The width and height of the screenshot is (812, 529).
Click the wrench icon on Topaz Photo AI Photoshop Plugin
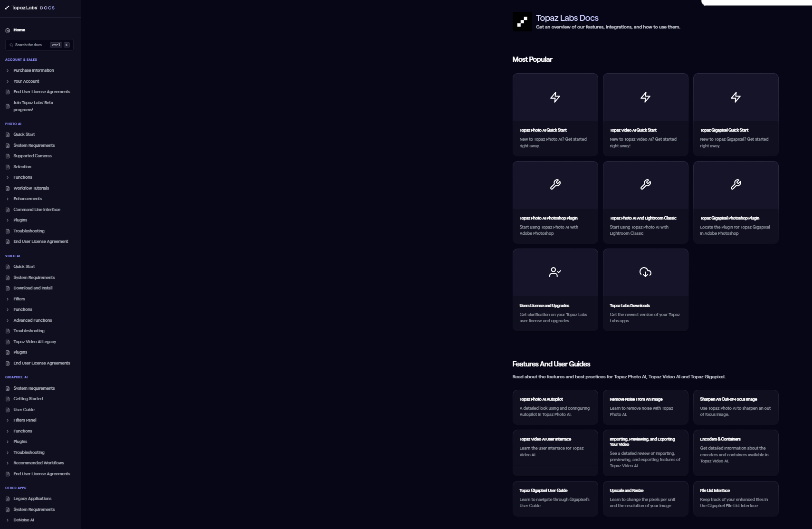(555, 184)
